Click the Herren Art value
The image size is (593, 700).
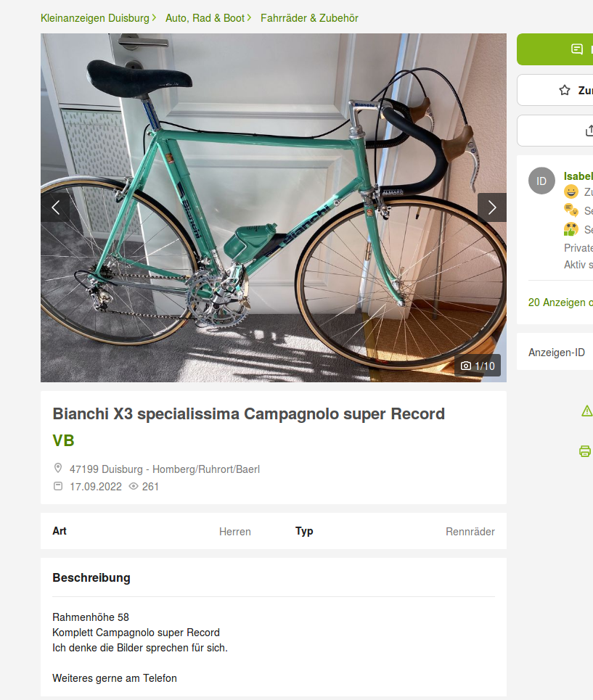pyautogui.click(x=235, y=532)
